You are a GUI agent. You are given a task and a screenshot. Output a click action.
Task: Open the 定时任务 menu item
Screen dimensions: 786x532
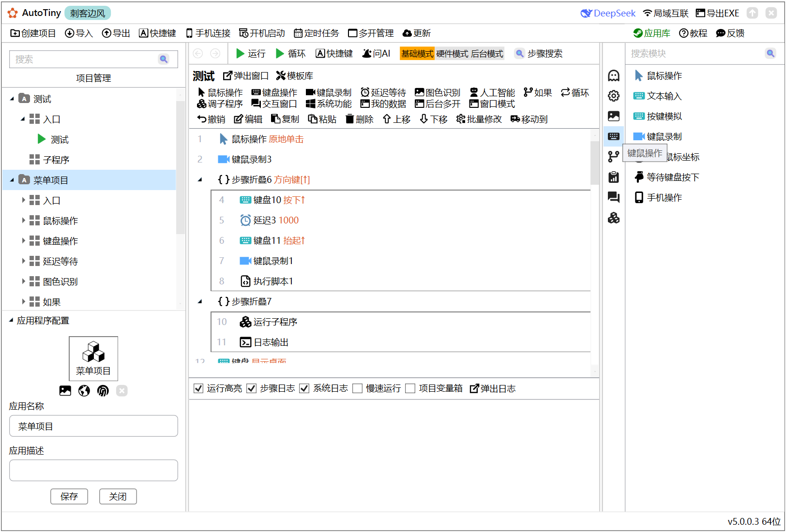click(317, 33)
